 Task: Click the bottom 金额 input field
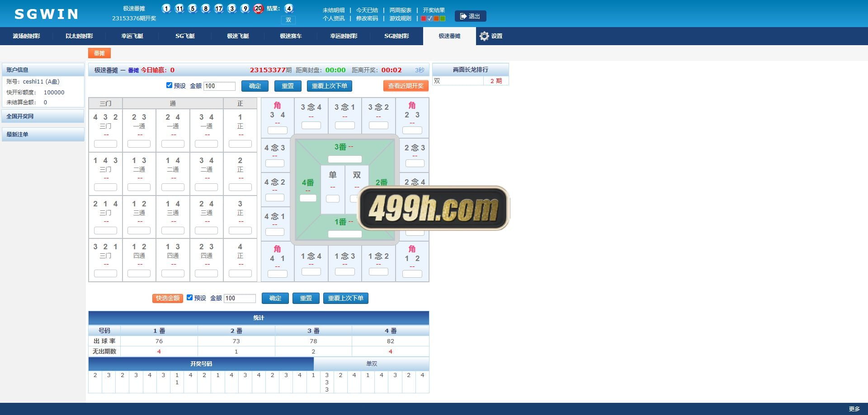[x=240, y=298]
